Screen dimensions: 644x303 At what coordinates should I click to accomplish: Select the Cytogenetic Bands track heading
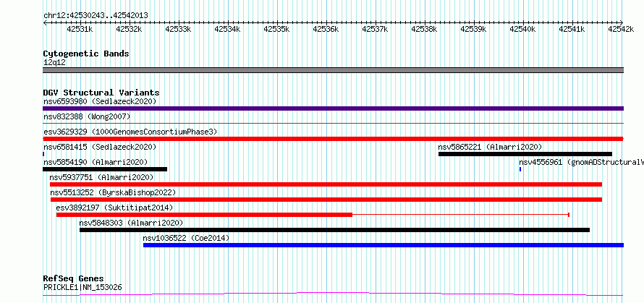pos(86,54)
